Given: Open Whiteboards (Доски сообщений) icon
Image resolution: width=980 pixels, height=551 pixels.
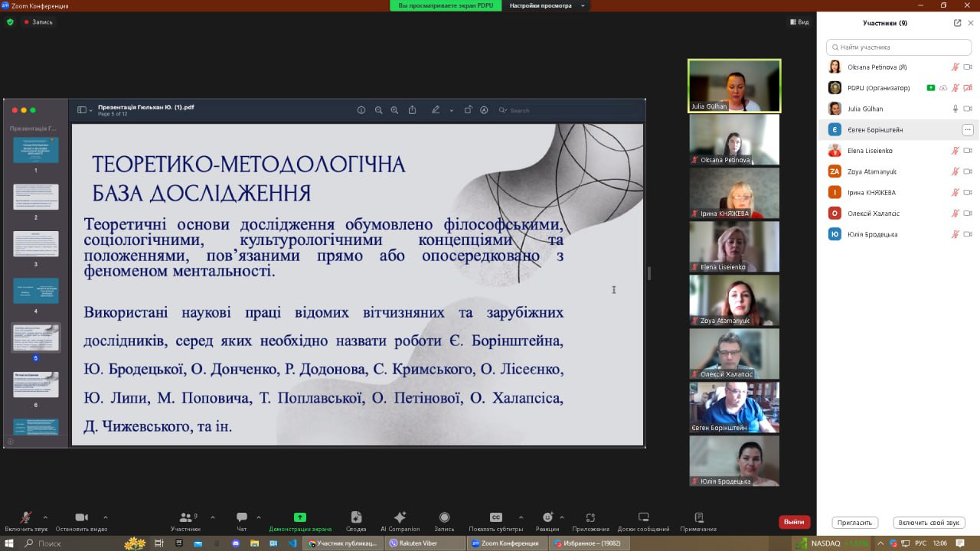Looking at the screenshot, I should [x=643, y=518].
